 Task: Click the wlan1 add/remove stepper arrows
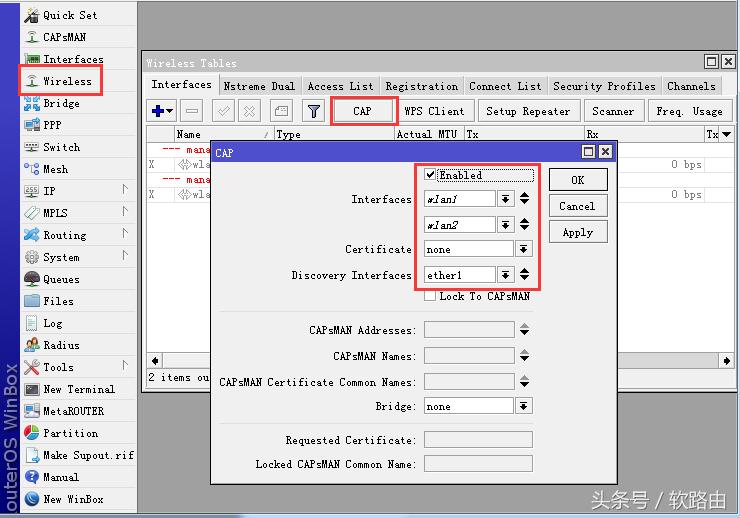click(x=524, y=199)
